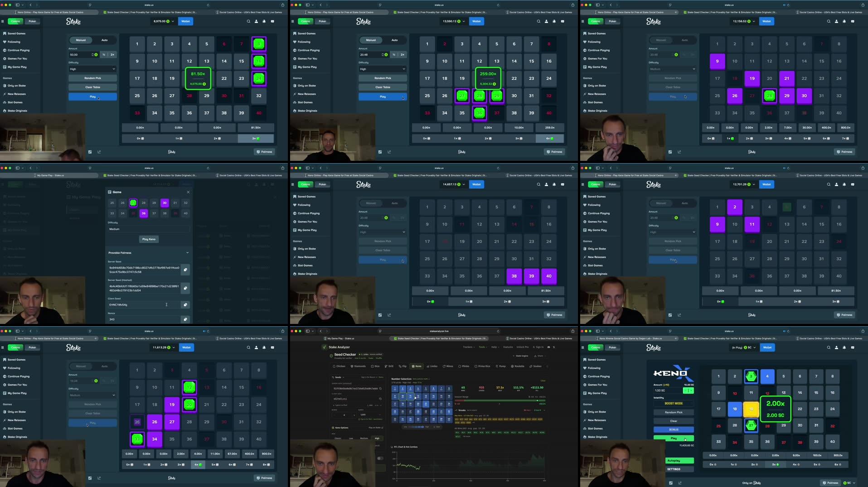868x487 pixels.
Task: Toggle Safari sidebar in 14,657.13 balance window
Action: 309,168
